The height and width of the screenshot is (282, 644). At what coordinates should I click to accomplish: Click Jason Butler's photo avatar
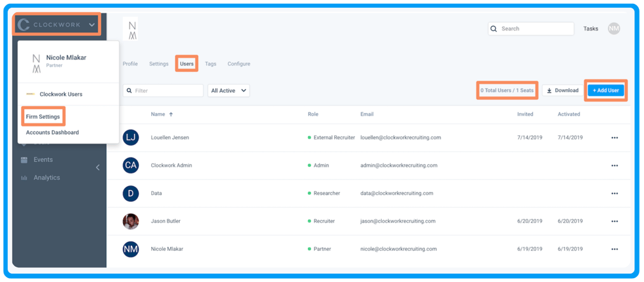(x=131, y=221)
